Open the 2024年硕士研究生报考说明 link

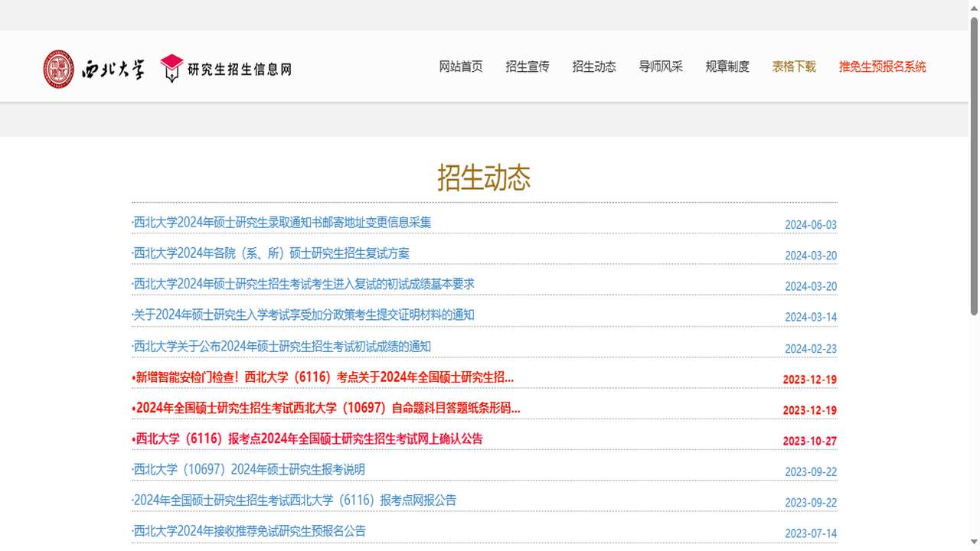[x=248, y=469]
